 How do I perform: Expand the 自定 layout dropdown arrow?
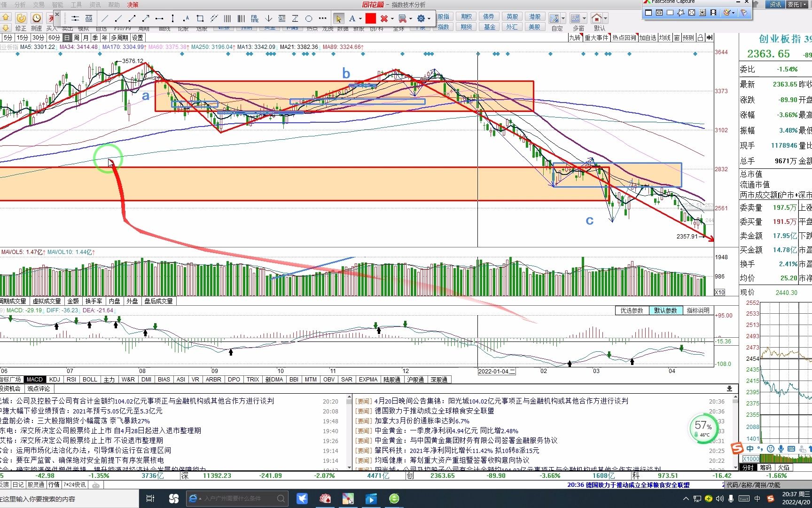pyautogui.click(x=563, y=19)
